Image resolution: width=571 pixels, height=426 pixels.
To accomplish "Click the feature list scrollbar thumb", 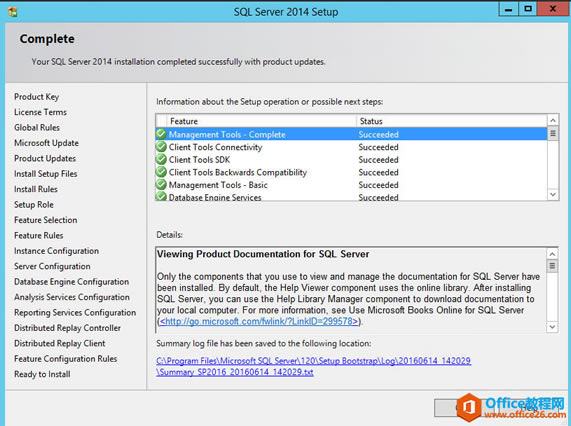I will coord(553,133).
